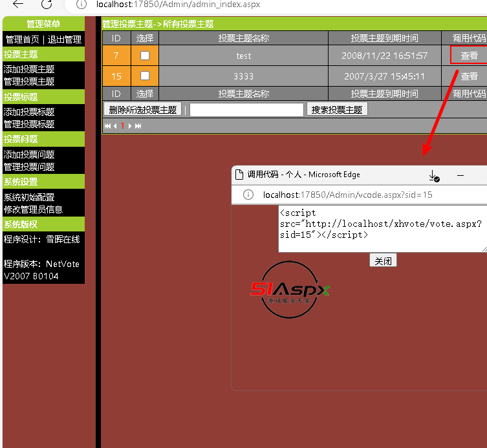Click the main window address bar URL

[178, 5]
